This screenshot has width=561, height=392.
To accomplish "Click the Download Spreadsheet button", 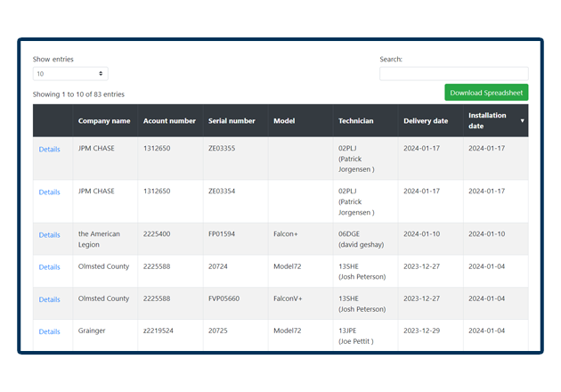I will 486,93.
